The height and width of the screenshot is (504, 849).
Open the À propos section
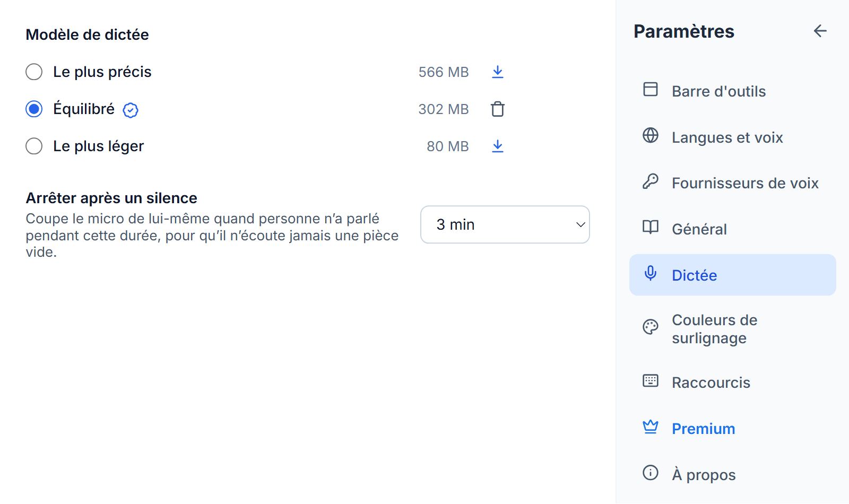733,474
